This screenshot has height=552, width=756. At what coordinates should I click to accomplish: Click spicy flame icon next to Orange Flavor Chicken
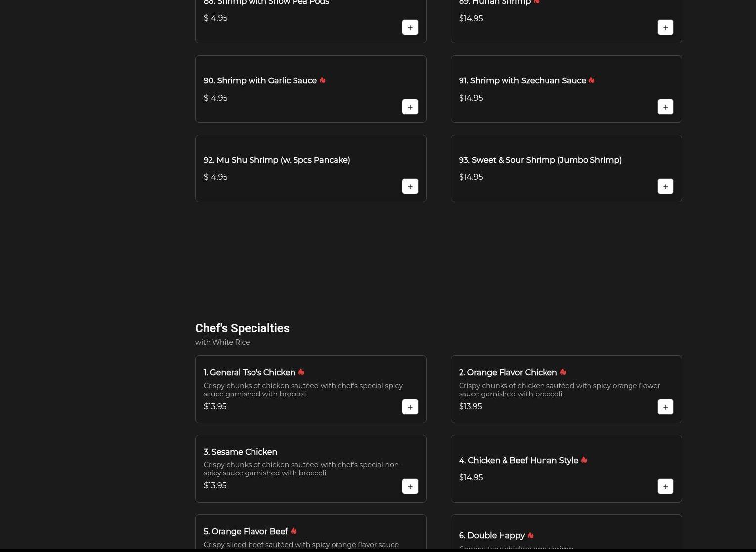563,372
